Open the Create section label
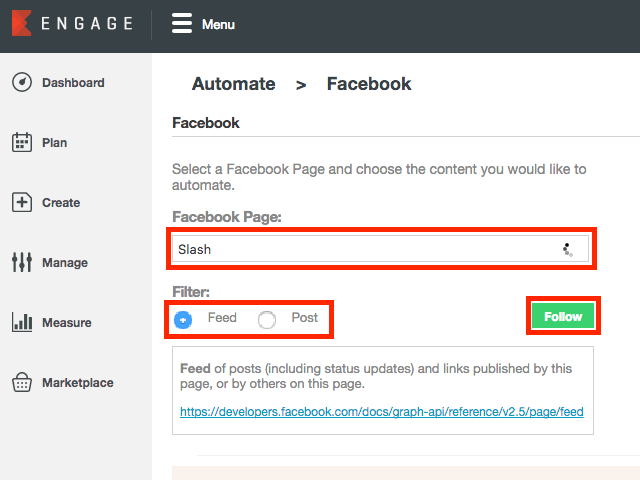 (x=61, y=203)
